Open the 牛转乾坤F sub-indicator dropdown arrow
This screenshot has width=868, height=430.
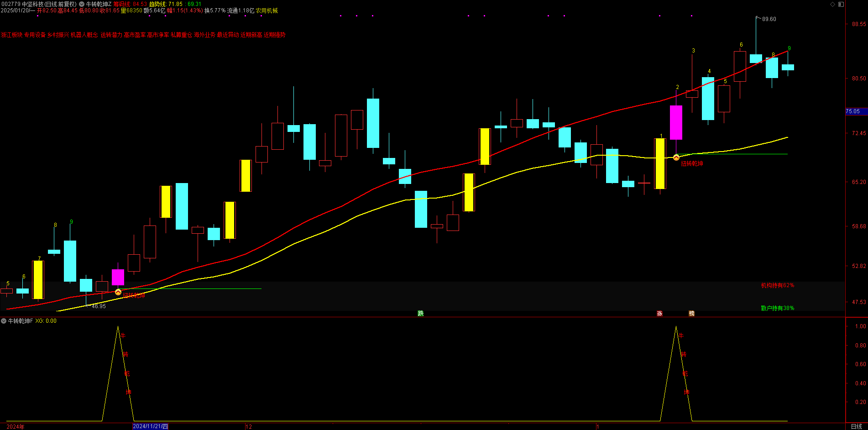click(x=4, y=321)
